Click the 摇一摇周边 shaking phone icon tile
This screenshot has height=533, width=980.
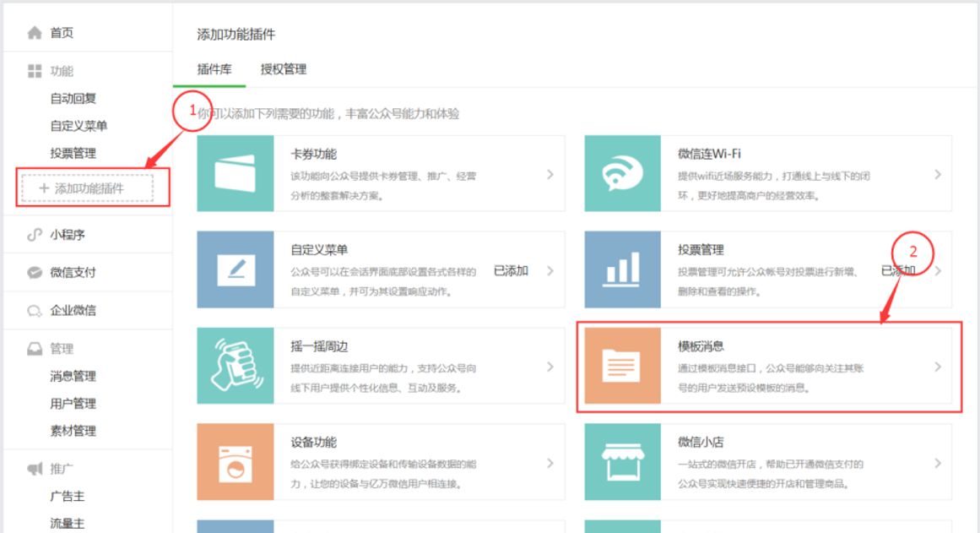click(235, 366)
